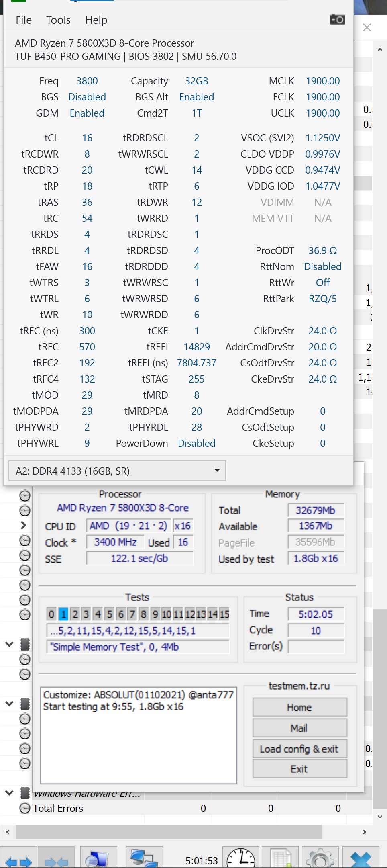
Task: Open the Tools menu in ZenTimings
Action: pos(58,20)
